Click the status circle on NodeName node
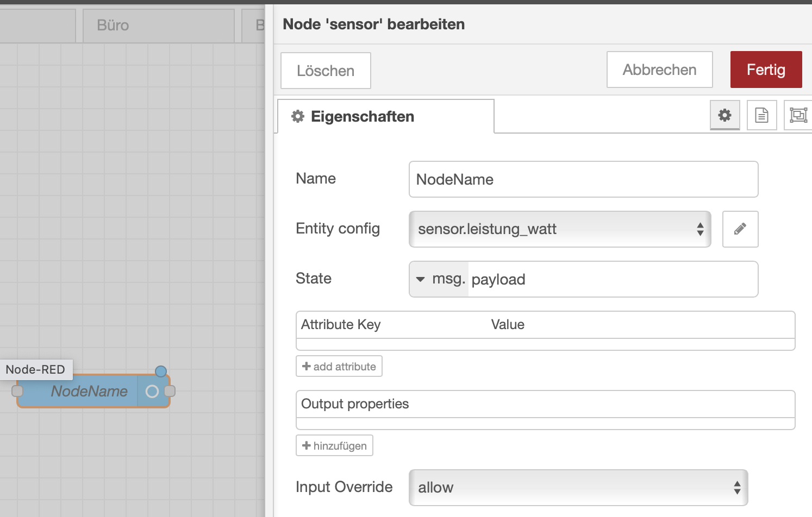812x517 pixels. click(x=152, y=392)
